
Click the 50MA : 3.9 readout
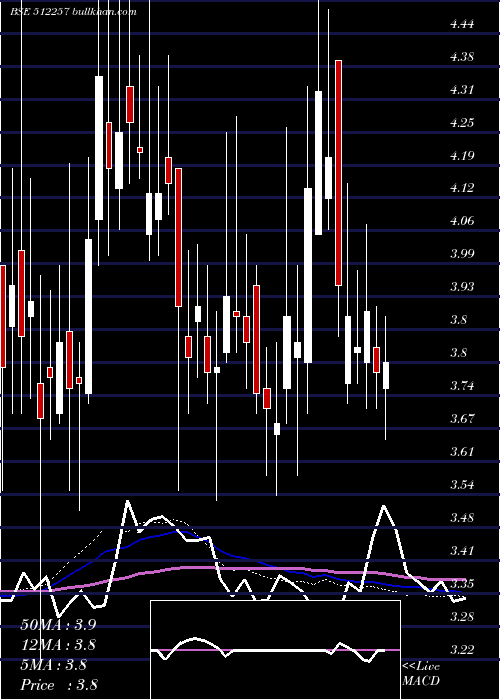tap(58, 625)
